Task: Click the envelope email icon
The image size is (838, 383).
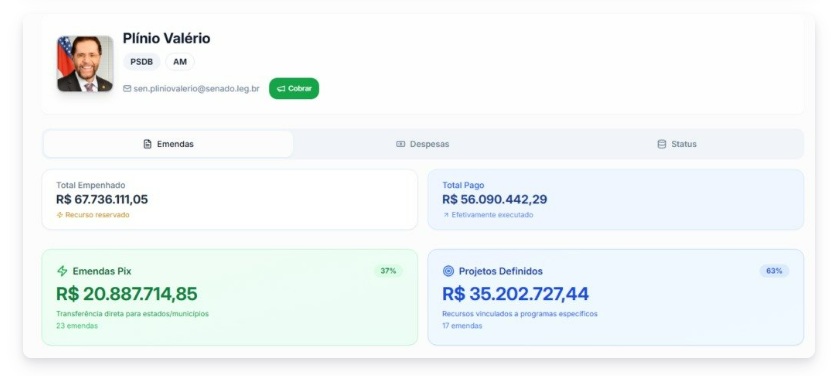Action: tap(127, 89)
